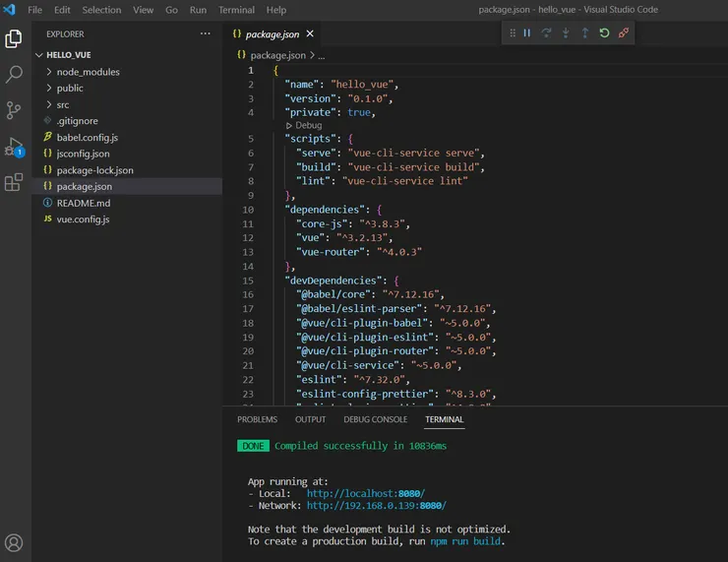
Task: Pause the debug session
Action: (x=527, y=33)
